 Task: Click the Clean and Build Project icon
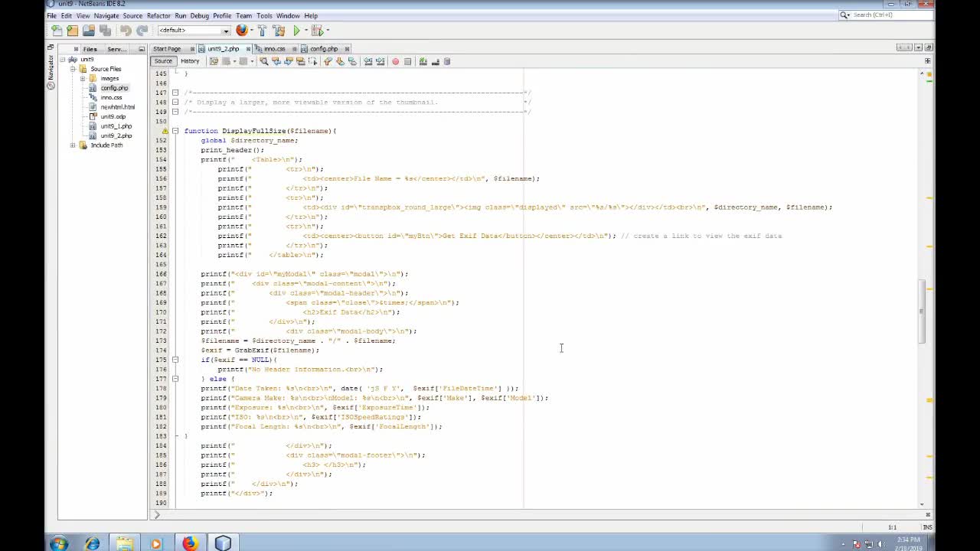279,31
